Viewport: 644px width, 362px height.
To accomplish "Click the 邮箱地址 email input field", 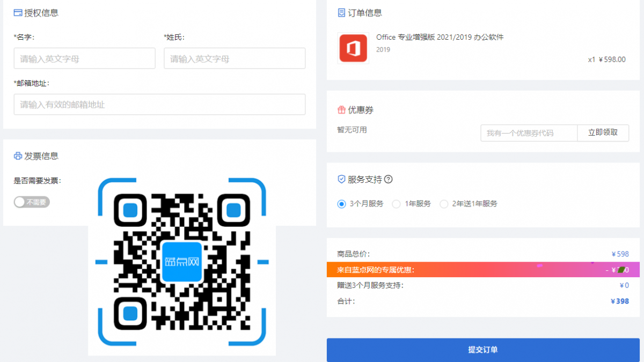I will click(159, 105).
